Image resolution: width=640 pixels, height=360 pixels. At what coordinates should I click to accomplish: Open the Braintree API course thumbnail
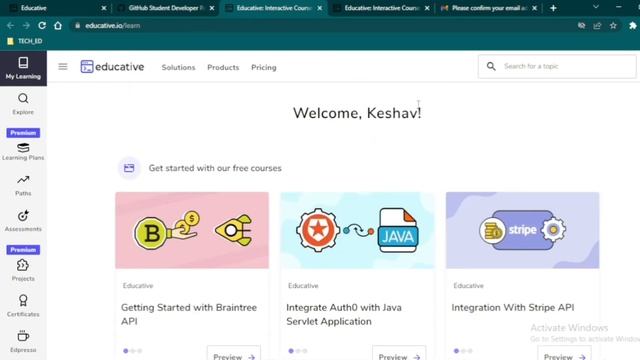pyautogui.click(x=192, y=230)
